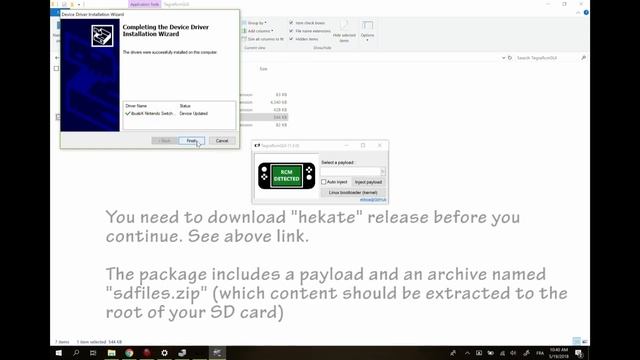The image size is (640, 360).
Task: Open Task View on the taskbar
Action: click(x=93, y=353)
